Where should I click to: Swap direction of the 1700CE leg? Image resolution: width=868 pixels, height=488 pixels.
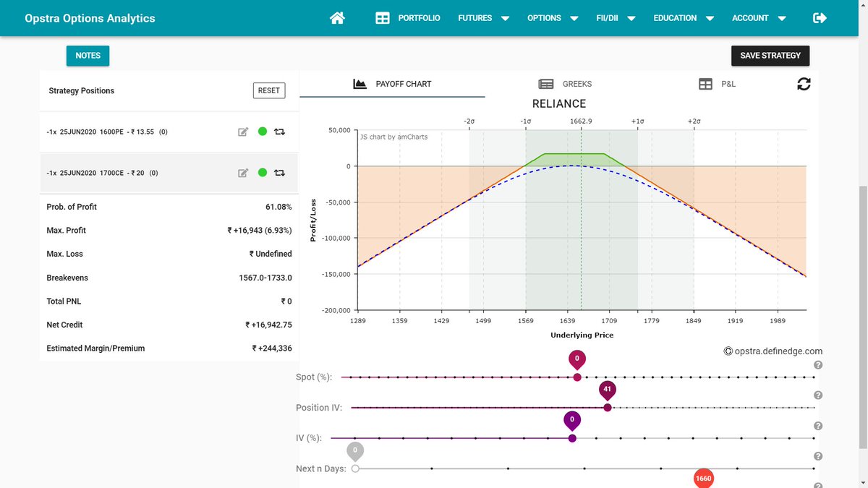[x=280, y=173]
